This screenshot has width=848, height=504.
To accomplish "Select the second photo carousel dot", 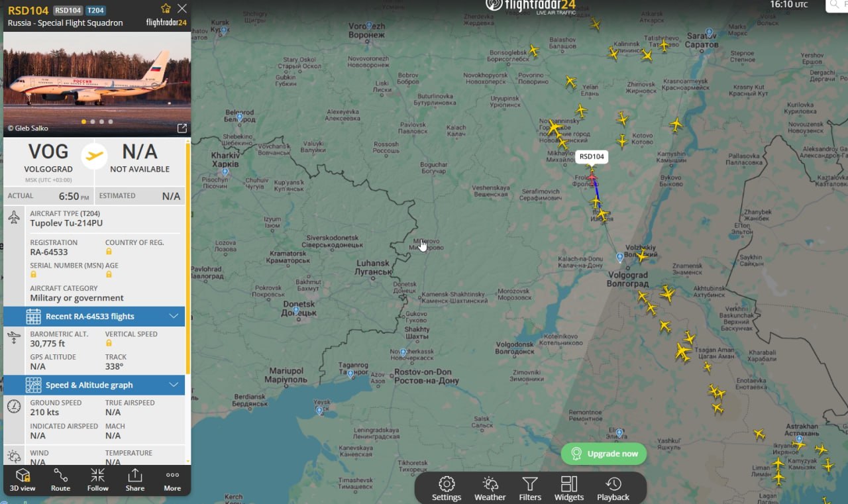I will coord(92,122).
